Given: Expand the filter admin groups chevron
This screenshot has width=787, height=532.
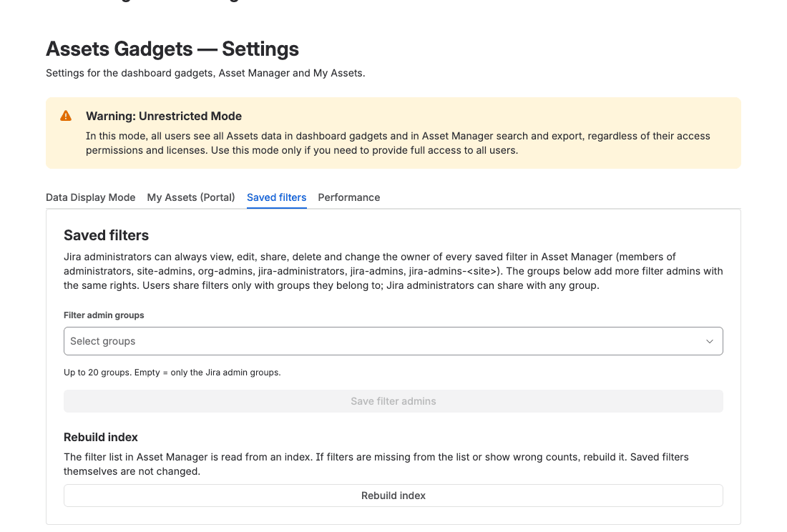Looking at the screenshot, I should (x=710, y=342).
